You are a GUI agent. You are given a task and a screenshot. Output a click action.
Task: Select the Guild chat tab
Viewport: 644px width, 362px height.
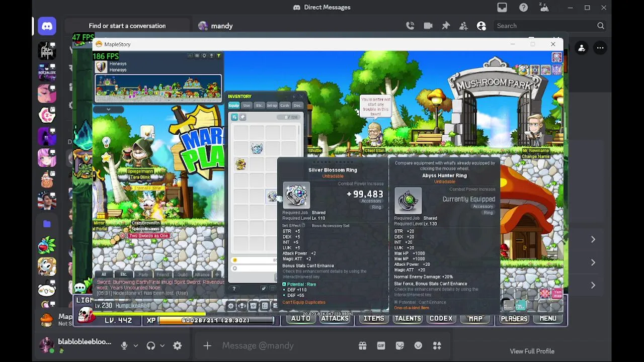182,275
